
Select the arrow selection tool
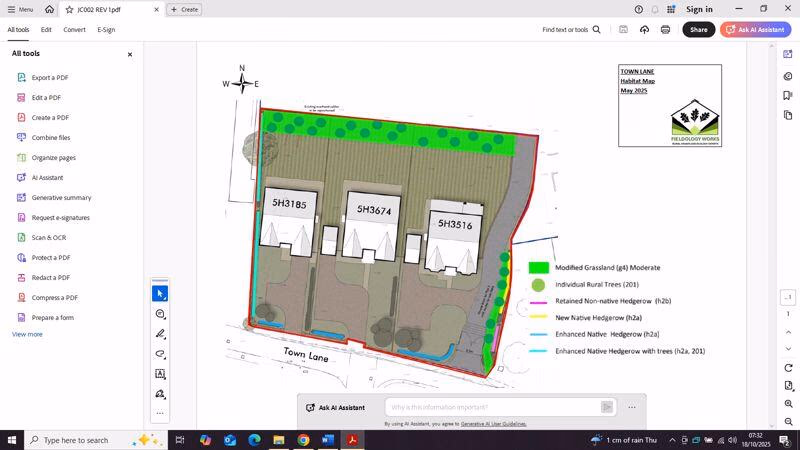[160, 294]
